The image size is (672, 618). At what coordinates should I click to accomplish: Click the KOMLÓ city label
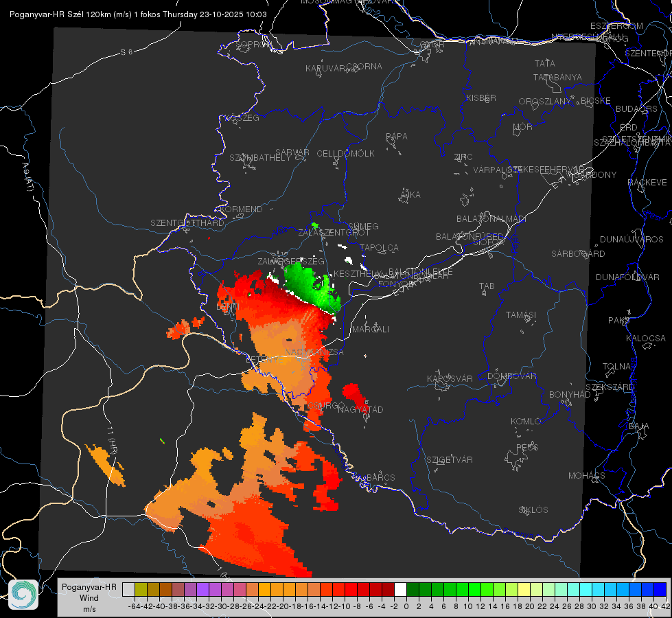pyautogui.click(x=526, y=422)
